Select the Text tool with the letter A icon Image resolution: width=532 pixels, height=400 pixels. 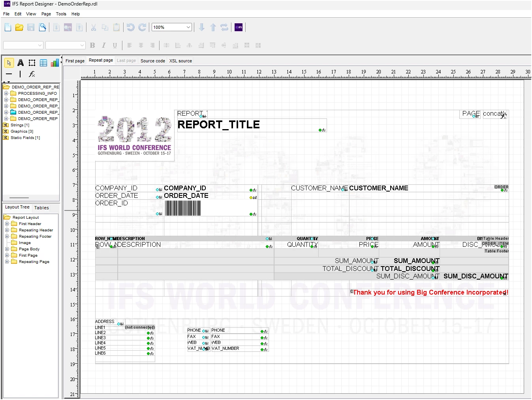pyautogui.click(x=21, y=63)
